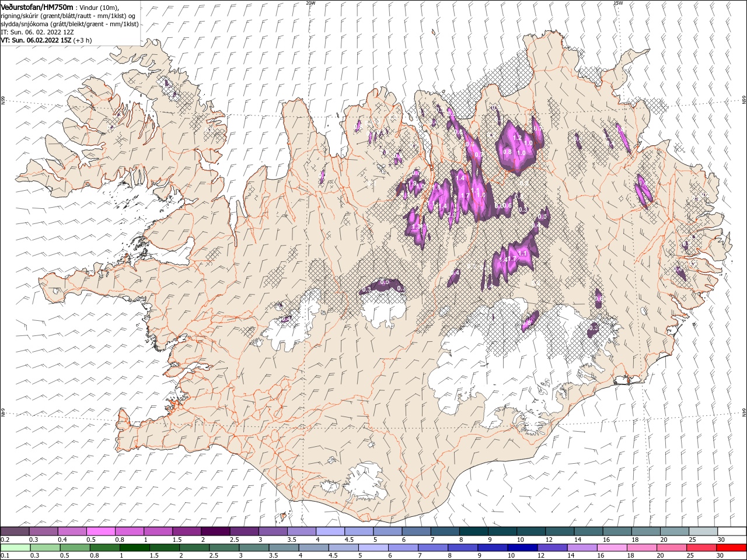Click lower legend swatch between 9 and 10
Viewport: 747px width, 560px height.
coord(492,548)
